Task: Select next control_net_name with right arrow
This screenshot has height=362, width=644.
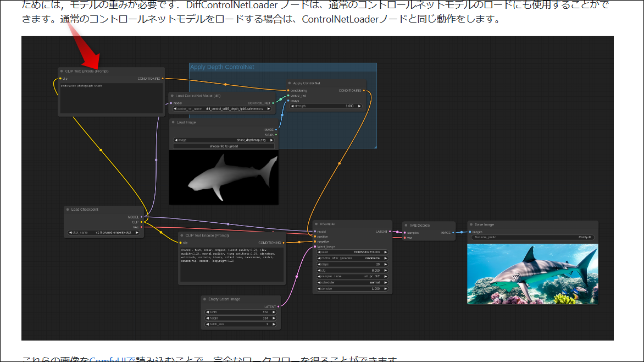Action: coord(269,109)
